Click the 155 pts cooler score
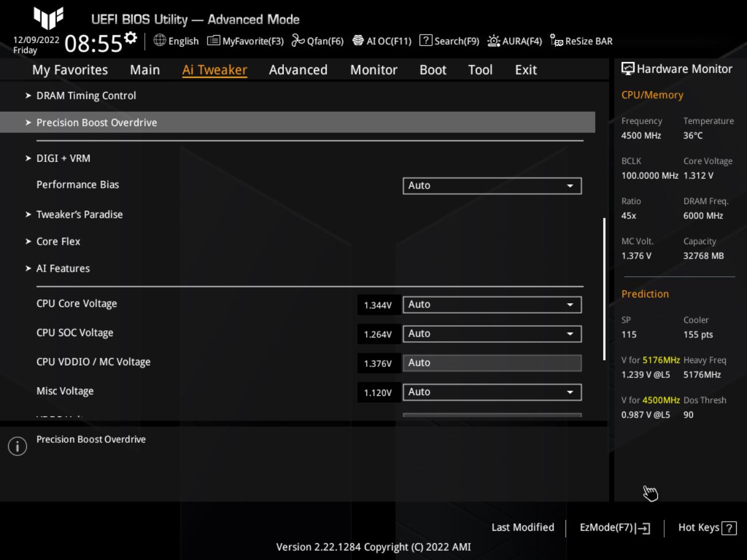 (698, 335)
